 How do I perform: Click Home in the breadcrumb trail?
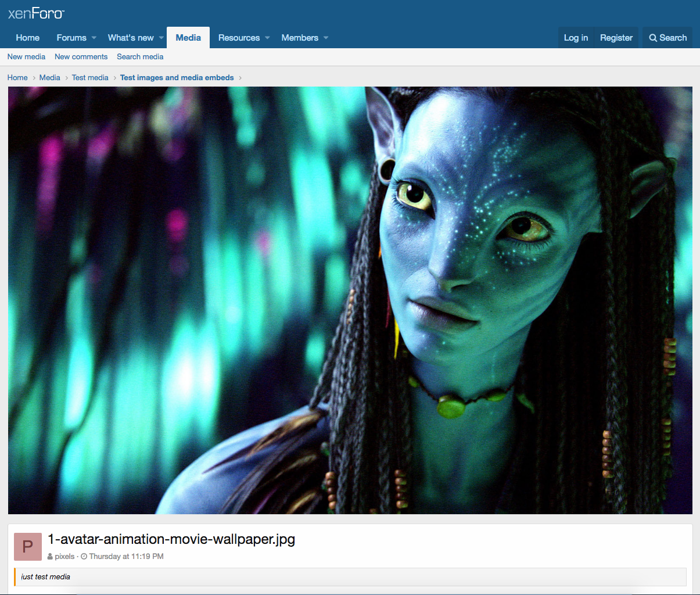click(17, 77)
